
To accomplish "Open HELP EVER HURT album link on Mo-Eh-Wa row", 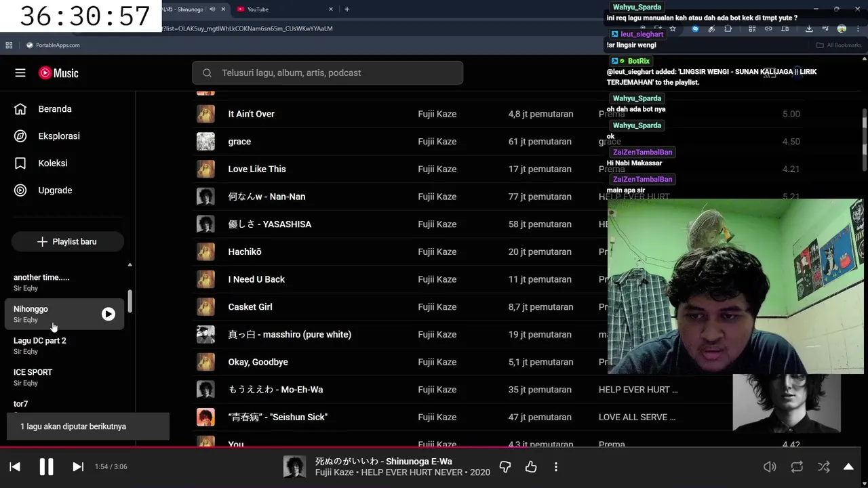I will 638,390.
